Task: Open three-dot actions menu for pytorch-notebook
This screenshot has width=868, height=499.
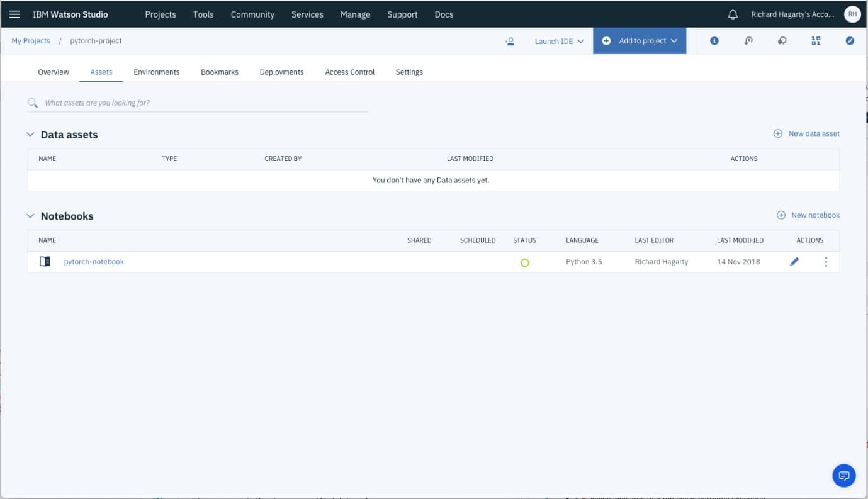Action: [826, 262]
